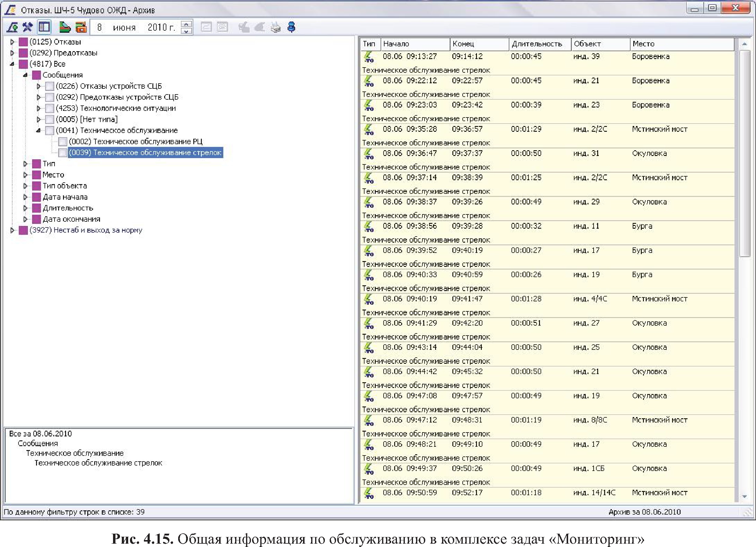
Task: Click the blue pushpin icon
Action: coord(291,27)
